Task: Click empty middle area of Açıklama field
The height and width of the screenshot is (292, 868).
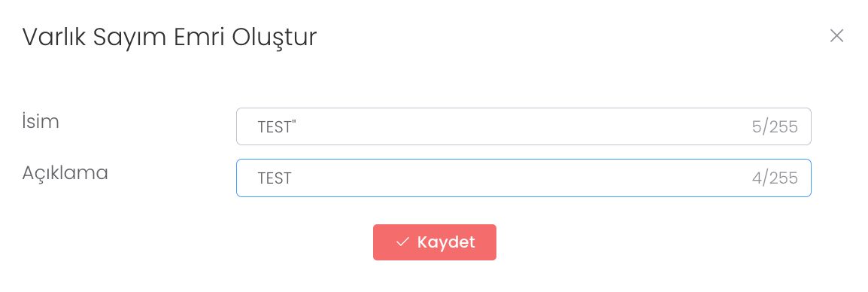Action: tap(520, 178)
